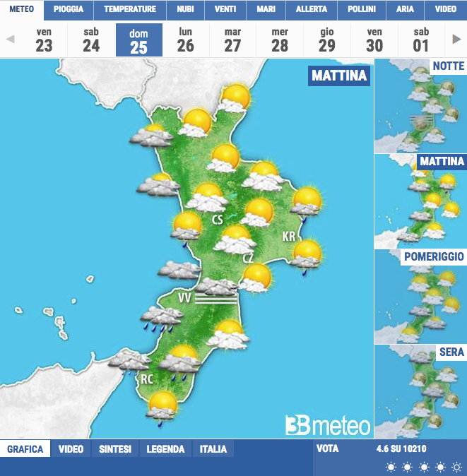
Task: Open the MATTINA map thumbnail
Action: pyautogui.click(x=420, y=201)
